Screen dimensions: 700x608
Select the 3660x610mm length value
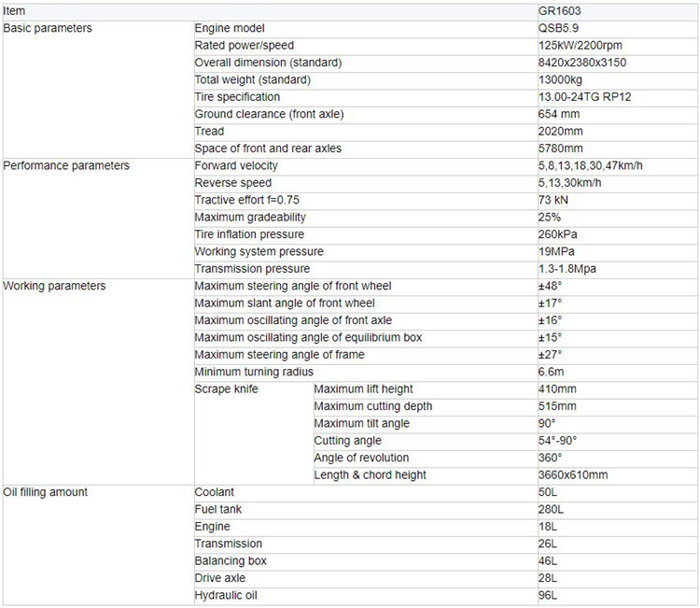click(x=573, y=474)
